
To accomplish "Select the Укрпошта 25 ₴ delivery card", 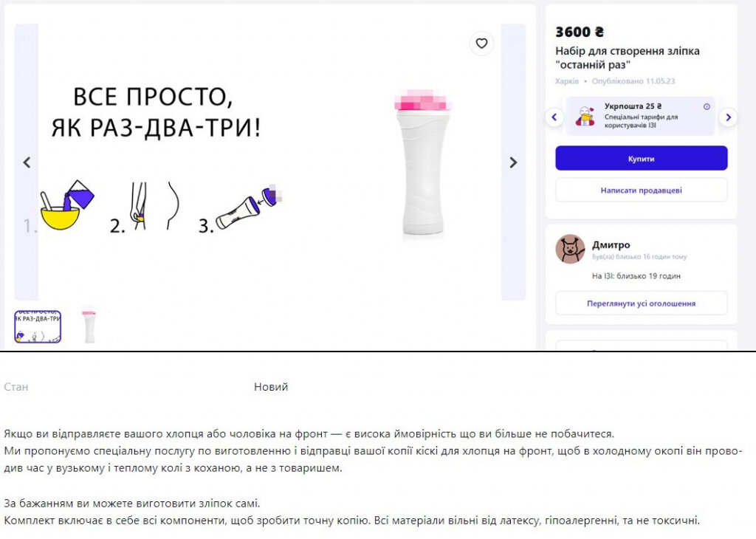I will pyautogui.click(x=640, y=116).
